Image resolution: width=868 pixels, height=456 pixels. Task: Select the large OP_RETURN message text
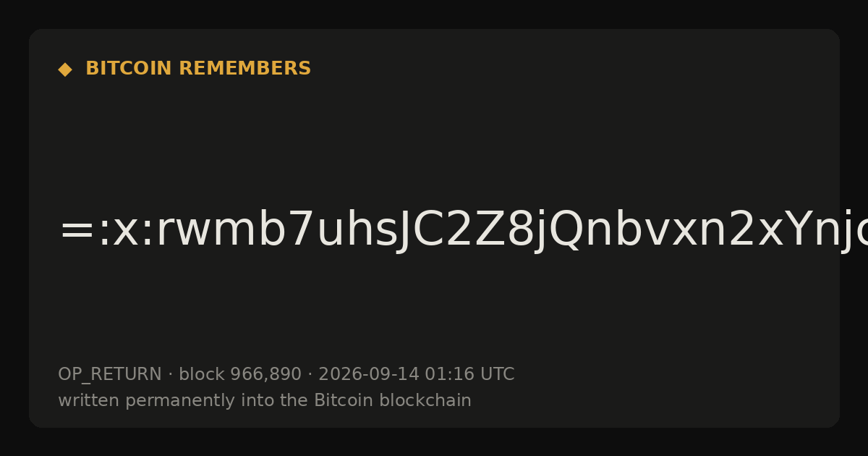(x=448, y=232)
